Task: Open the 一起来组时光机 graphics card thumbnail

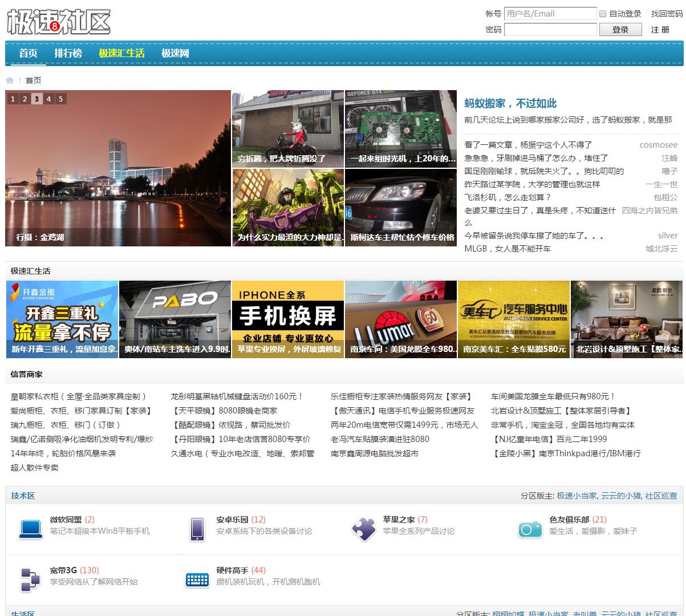Action: (401, 128)
